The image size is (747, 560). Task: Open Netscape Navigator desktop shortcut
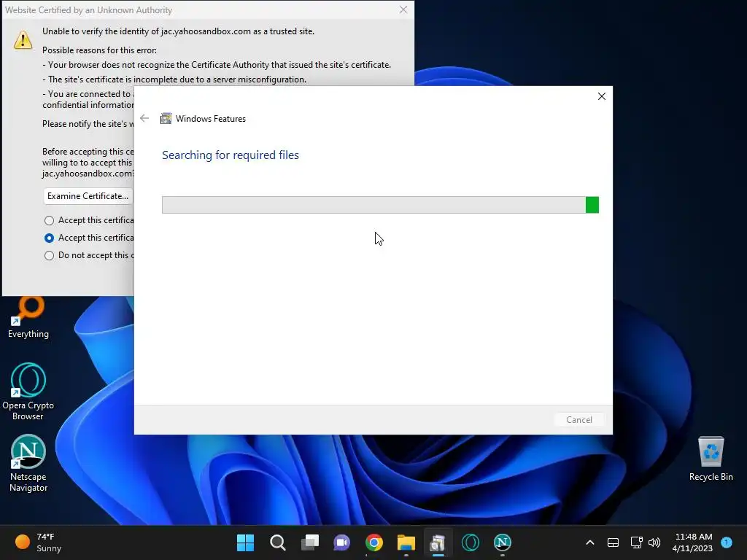click(x=28, y=463)
